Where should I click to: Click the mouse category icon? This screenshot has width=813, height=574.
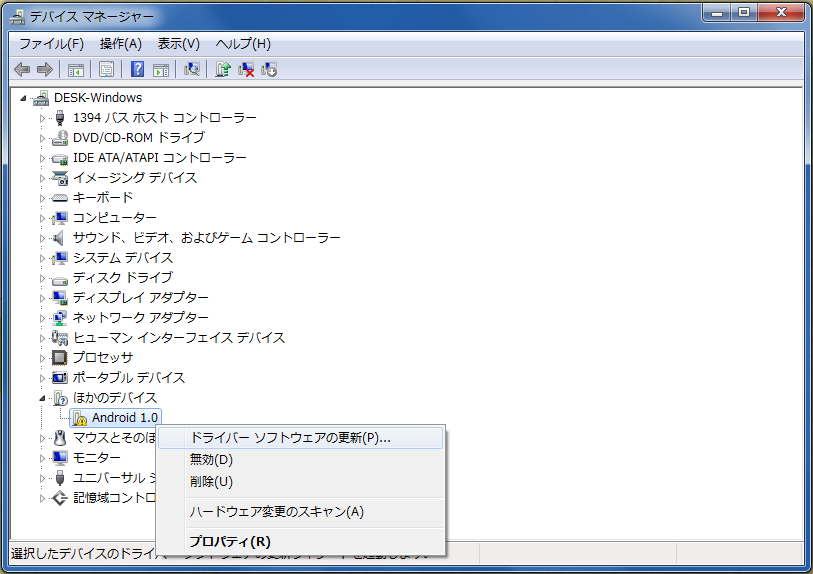pos(60,438)
